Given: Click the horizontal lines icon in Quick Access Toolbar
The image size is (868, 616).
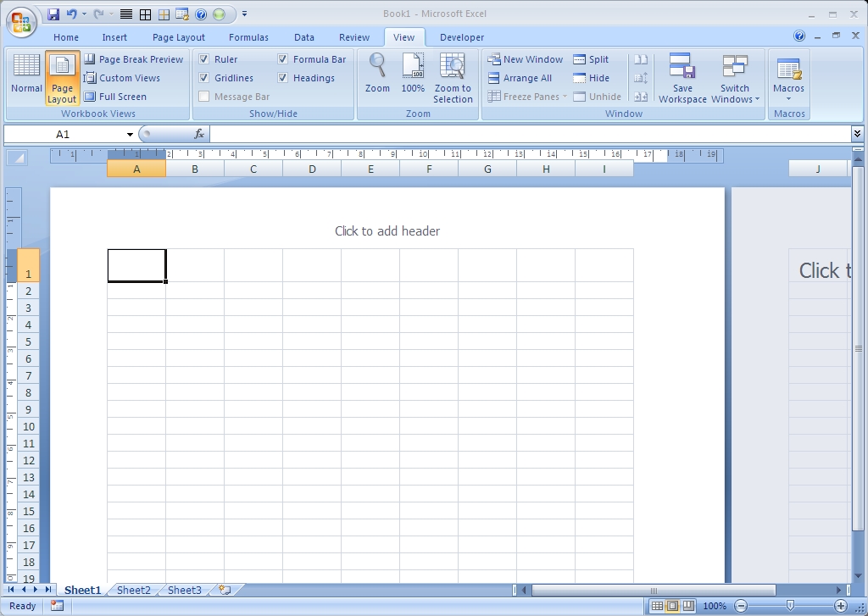Looking at the screenshot, I should [126, 14].
